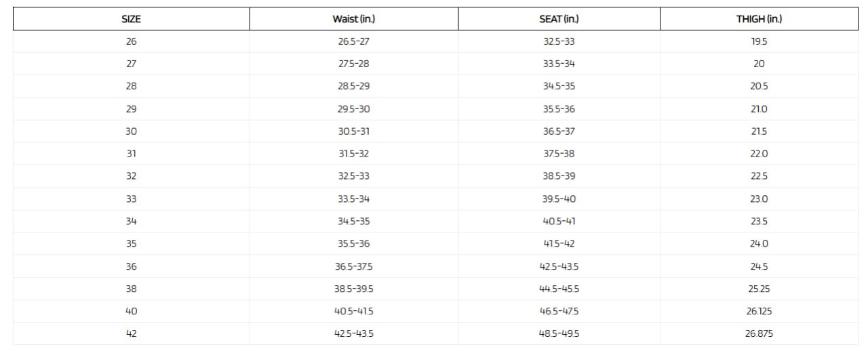Select size 30 in the table
This screenshot has height=351, width=868.
131,131
